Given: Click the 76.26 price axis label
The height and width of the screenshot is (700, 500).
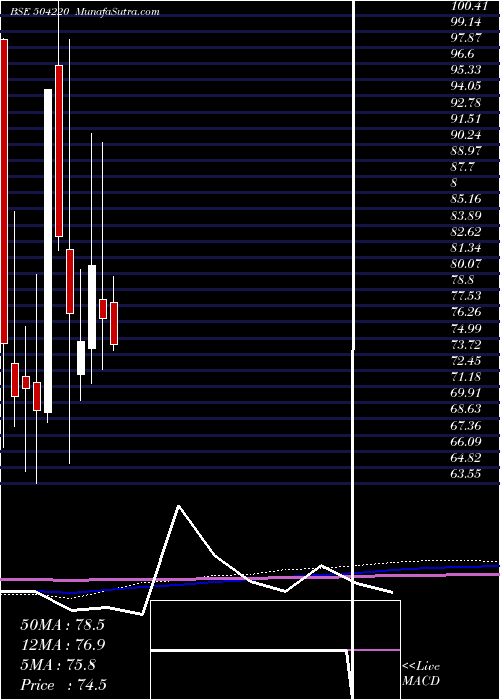Looking at the screenshot, I should [466, 312].
